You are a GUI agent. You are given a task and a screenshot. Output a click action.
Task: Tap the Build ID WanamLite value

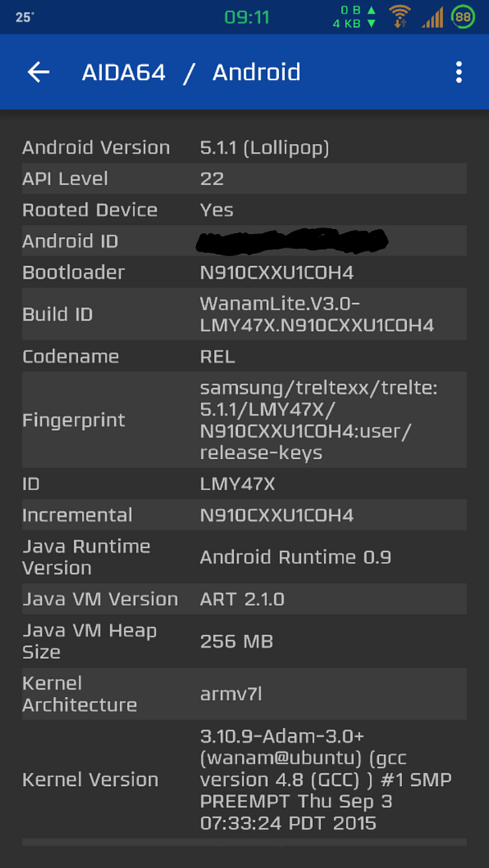click(317, 314)
